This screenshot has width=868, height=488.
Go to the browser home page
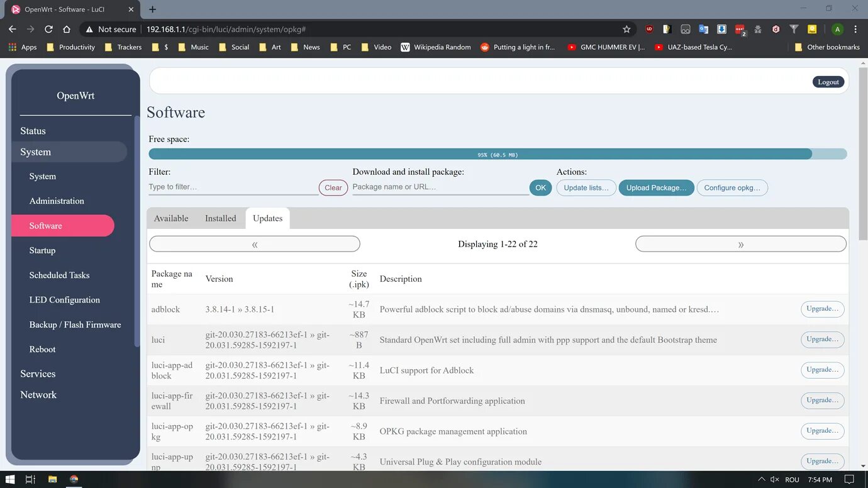[67, 29]
